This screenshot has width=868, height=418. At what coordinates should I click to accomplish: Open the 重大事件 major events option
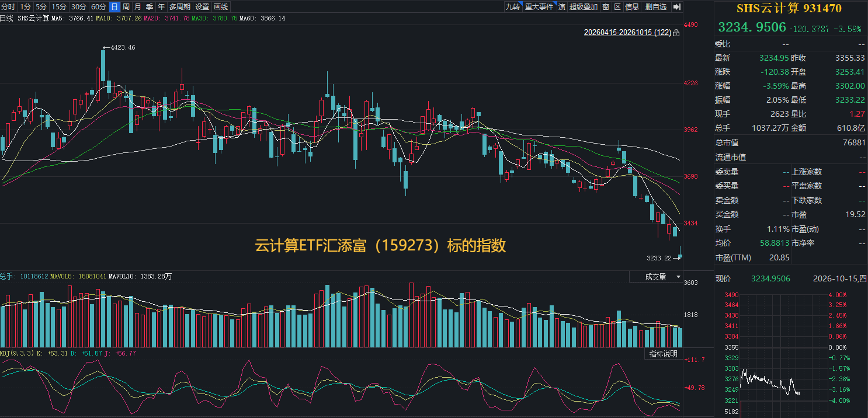539,7
